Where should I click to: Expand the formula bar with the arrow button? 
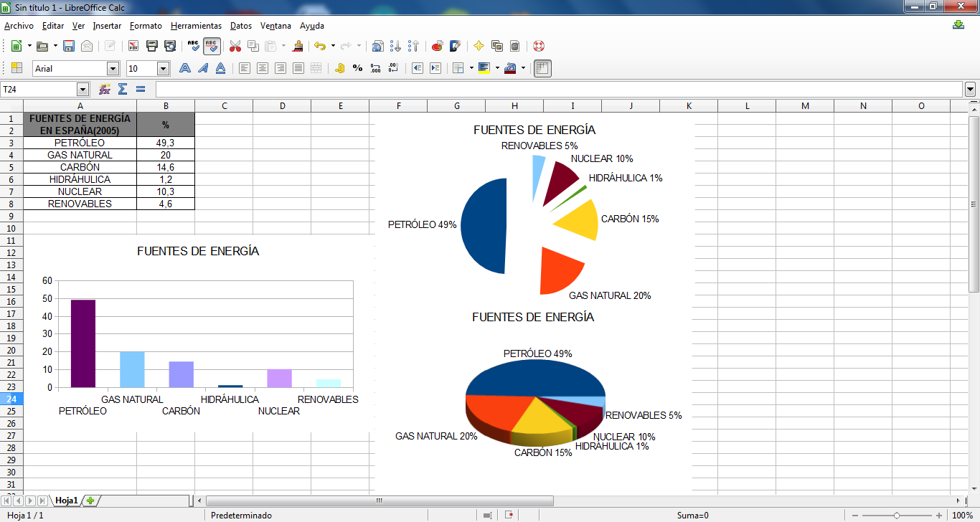(x=971, y=89)
